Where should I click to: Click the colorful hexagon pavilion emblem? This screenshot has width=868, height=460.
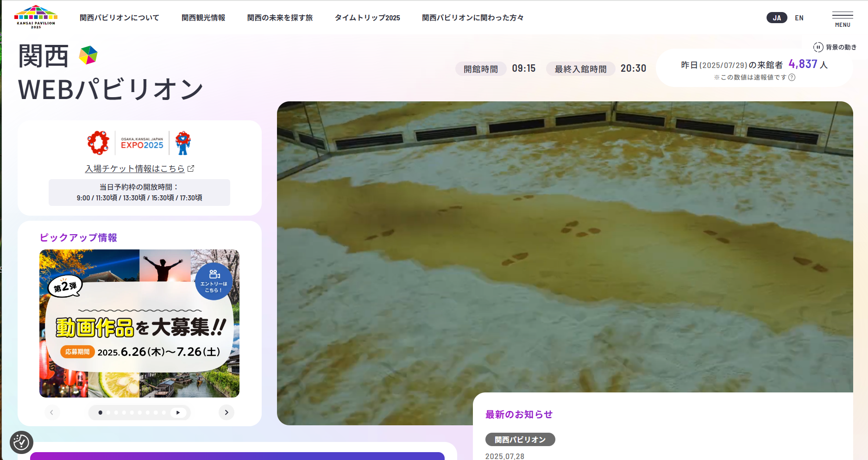click(x=88, y=56)
